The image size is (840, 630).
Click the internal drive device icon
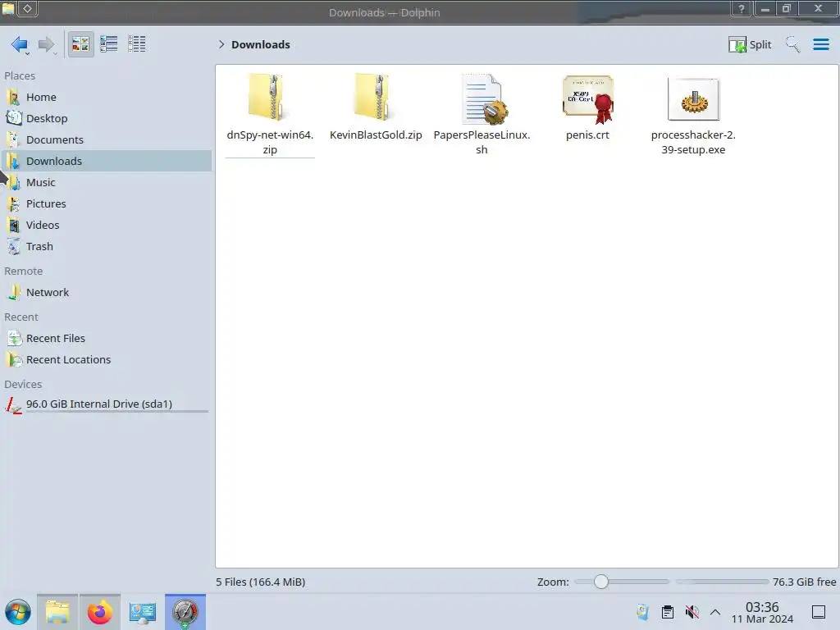13,404
